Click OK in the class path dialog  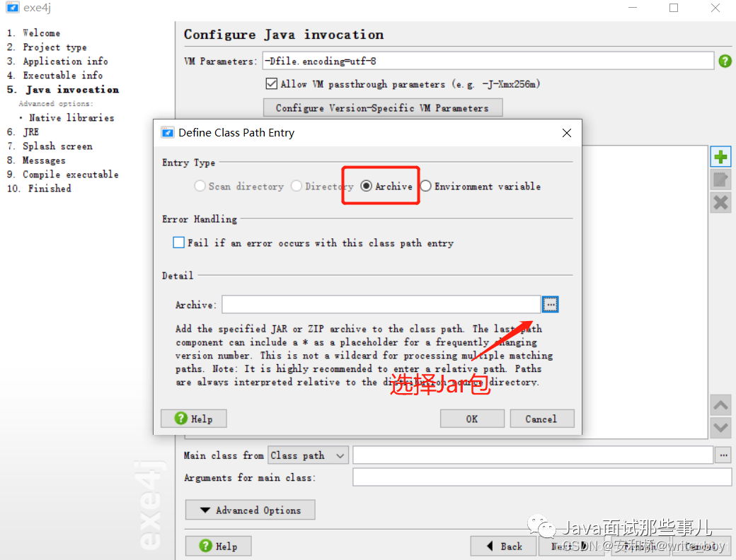472,419
